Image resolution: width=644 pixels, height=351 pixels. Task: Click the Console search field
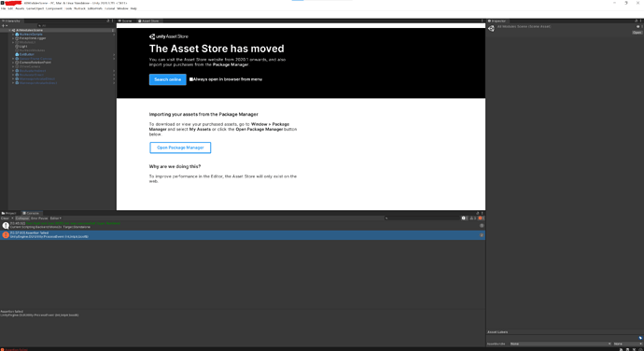422,218
